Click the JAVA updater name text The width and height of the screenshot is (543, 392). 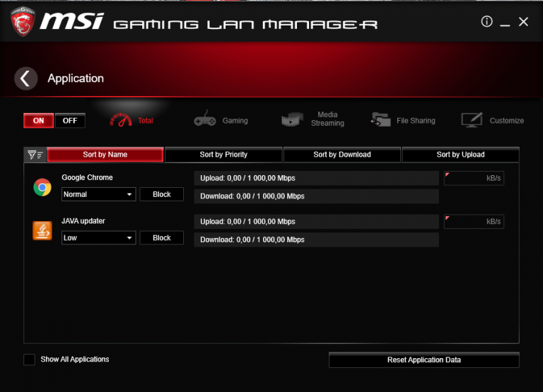83,221
